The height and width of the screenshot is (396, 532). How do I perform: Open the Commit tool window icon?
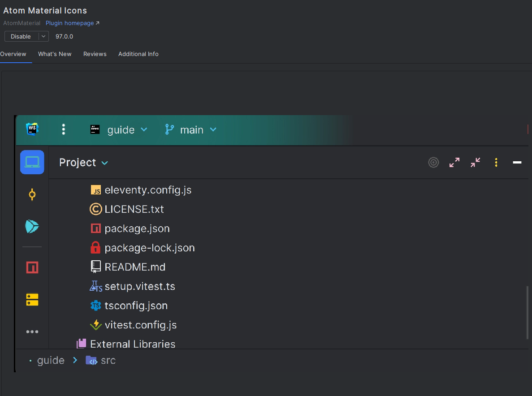tap(32, 194)
